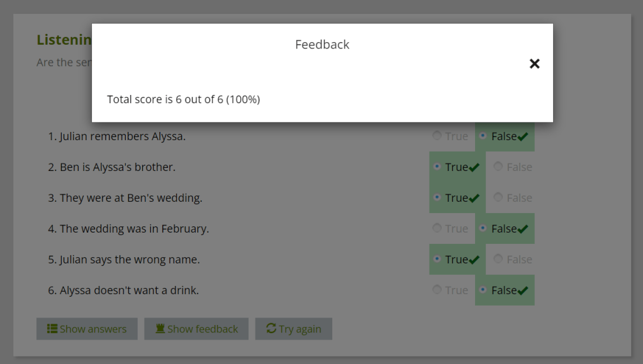Select False for Julian remembers Alyssa
The width and height of the screenshot is (643, 364).
[483, 136]
